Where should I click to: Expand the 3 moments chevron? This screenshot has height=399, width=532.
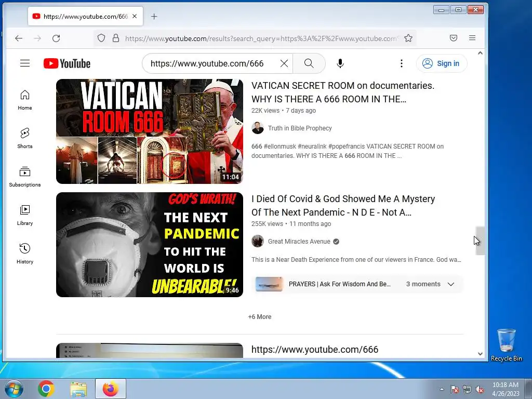point(450,284)
